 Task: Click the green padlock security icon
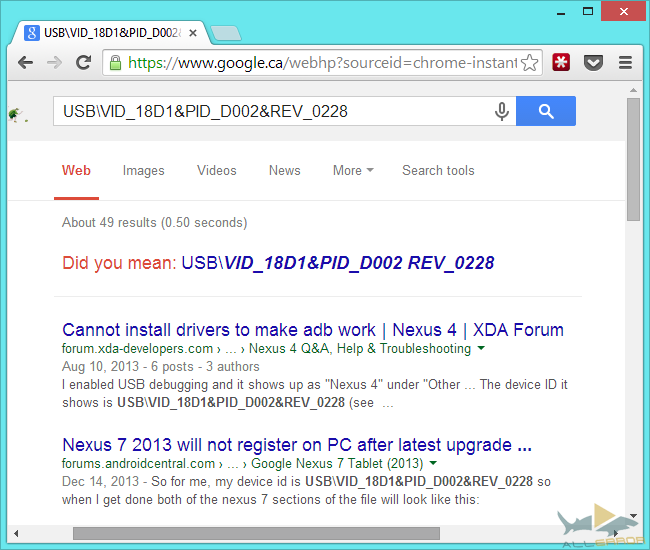pyautogui.click(x=115, y=62)
